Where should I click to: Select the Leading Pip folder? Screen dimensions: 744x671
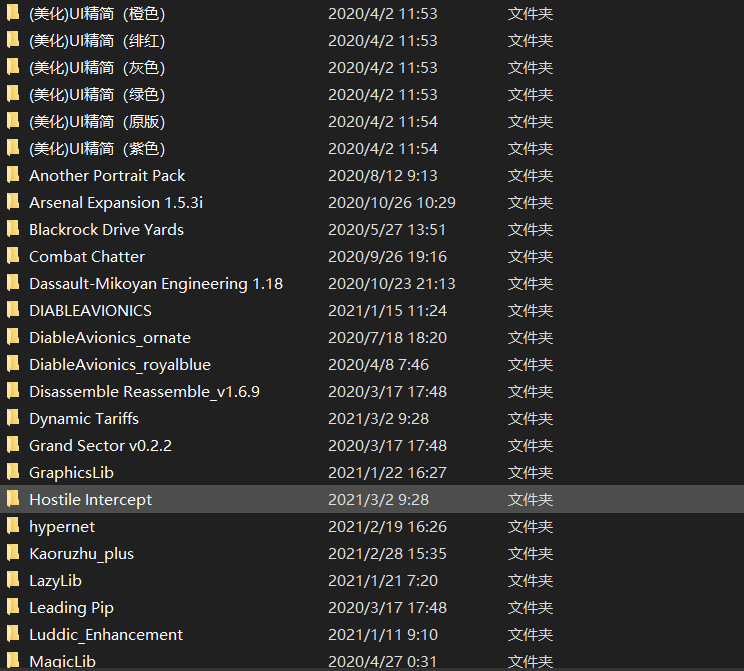(x=71, y=607)
